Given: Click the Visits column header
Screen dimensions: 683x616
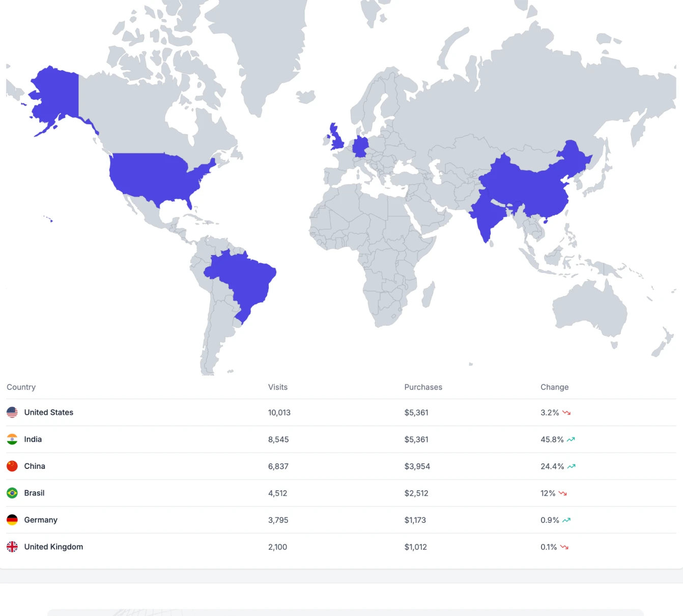Looking at the screenshot, I should click(278, 387).
